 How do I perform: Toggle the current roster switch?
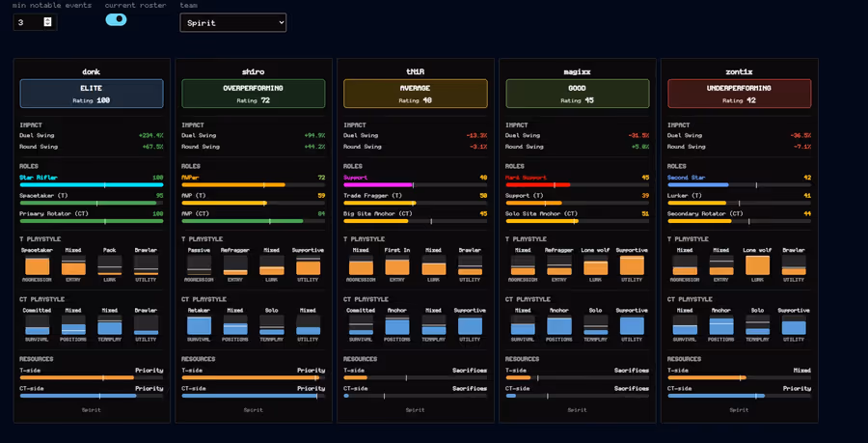[117, 20]
